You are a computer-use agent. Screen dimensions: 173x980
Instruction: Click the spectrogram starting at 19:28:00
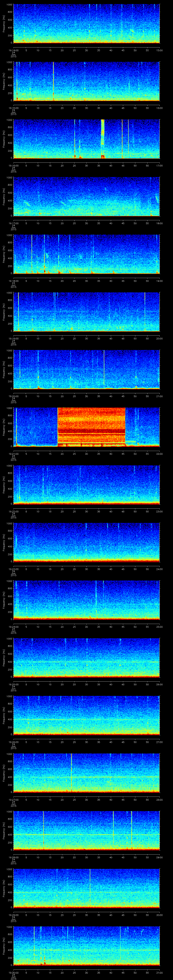[87, 831]
